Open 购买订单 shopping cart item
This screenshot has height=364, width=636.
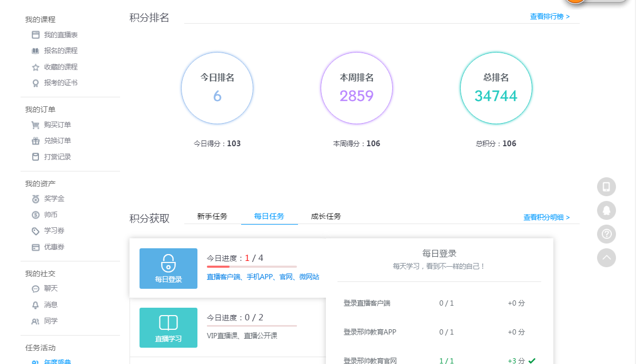[x=57, y=125]
